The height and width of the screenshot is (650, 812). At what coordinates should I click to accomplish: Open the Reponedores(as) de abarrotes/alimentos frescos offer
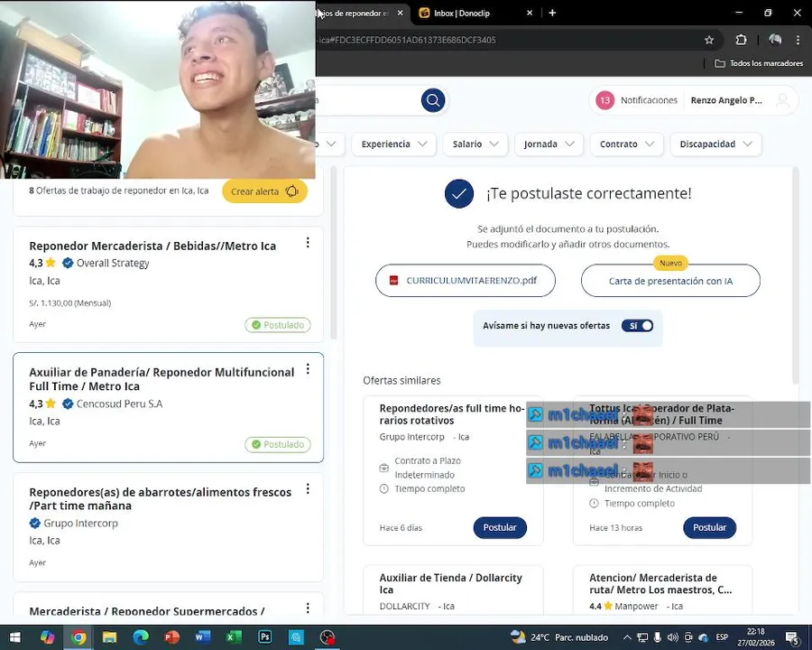tap(160, 498)
